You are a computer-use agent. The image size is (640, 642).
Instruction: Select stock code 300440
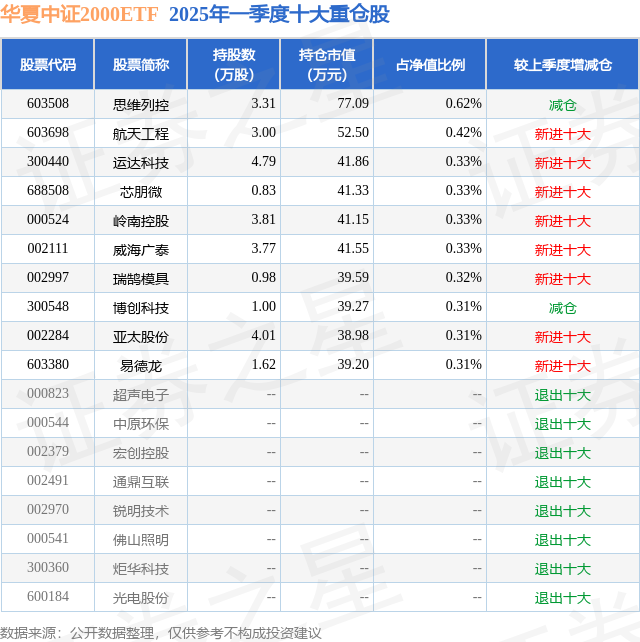click(x=48, y=161)
